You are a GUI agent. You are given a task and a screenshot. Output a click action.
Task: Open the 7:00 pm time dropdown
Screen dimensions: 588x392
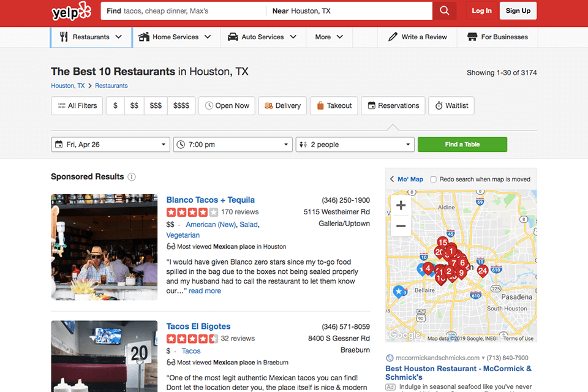tap(233, 144)
